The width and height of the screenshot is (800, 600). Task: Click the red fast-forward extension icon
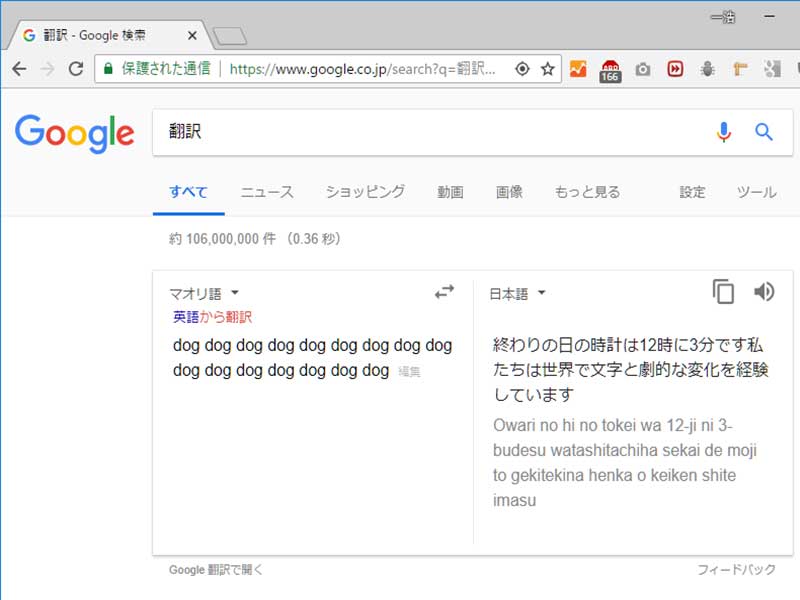coord(675,69)
